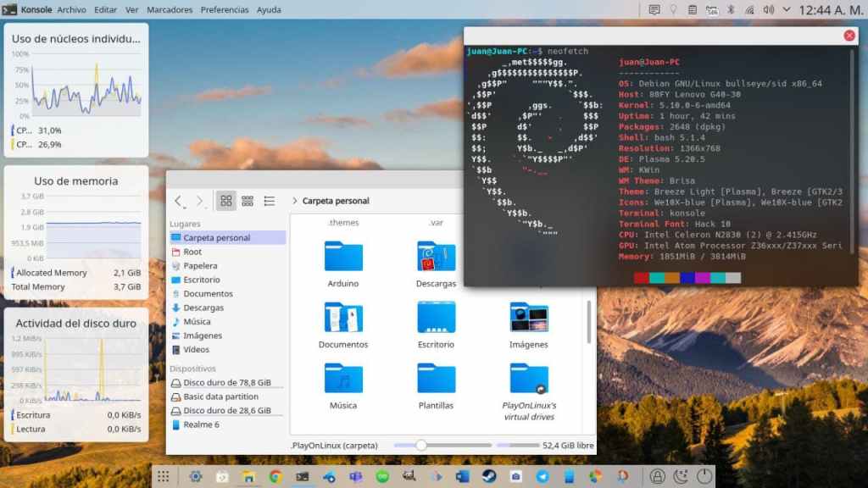Switch Dolphin to icons view mode
The image size is (868, 488).
226,201
